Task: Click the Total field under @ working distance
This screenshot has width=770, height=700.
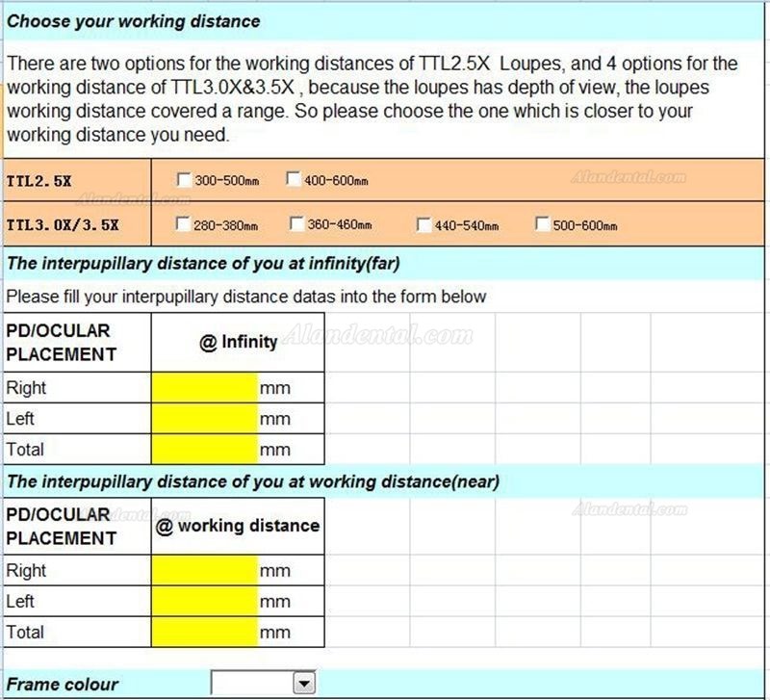Action: coord(204,632)
